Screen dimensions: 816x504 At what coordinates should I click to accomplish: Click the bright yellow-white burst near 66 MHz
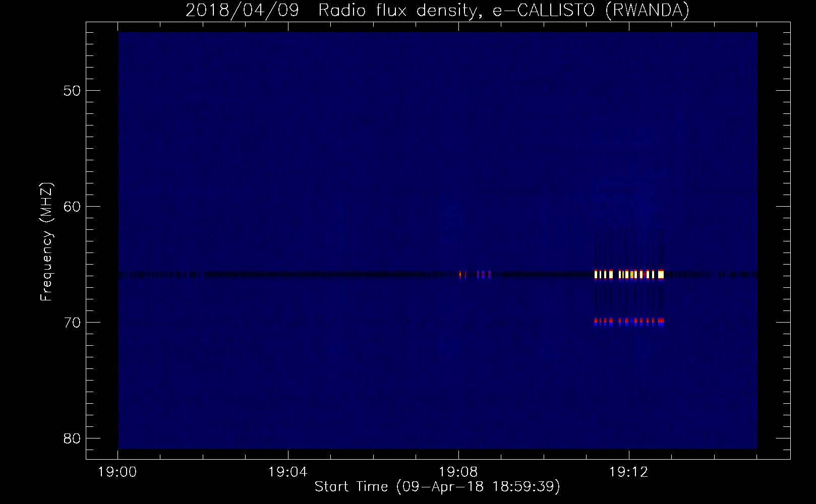click(629, 275)
